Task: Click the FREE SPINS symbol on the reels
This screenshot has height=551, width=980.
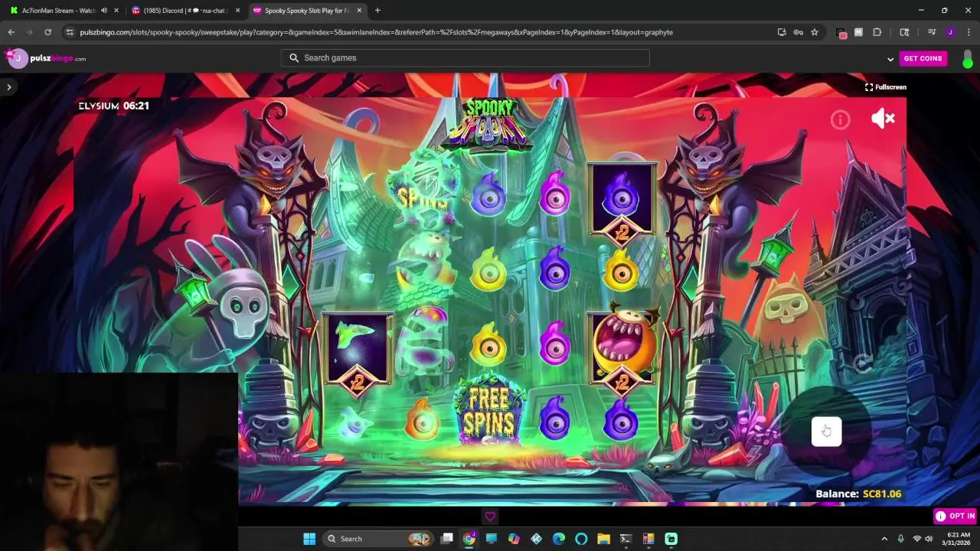Action: 489,412
